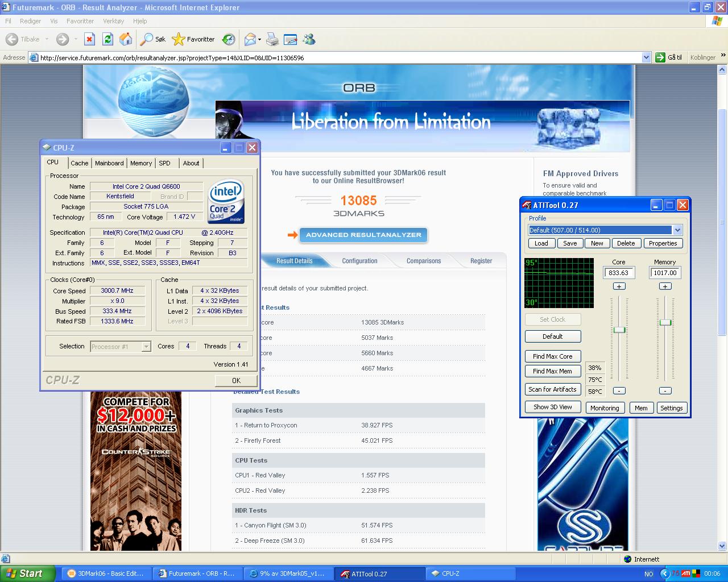Click Find Max Mem in ATITool

pos(552,371)
